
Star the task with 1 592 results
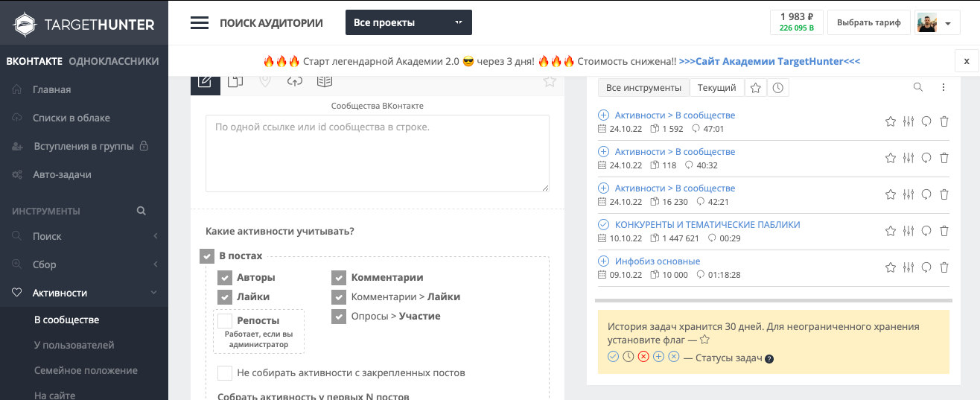click(x=890, y=121)
